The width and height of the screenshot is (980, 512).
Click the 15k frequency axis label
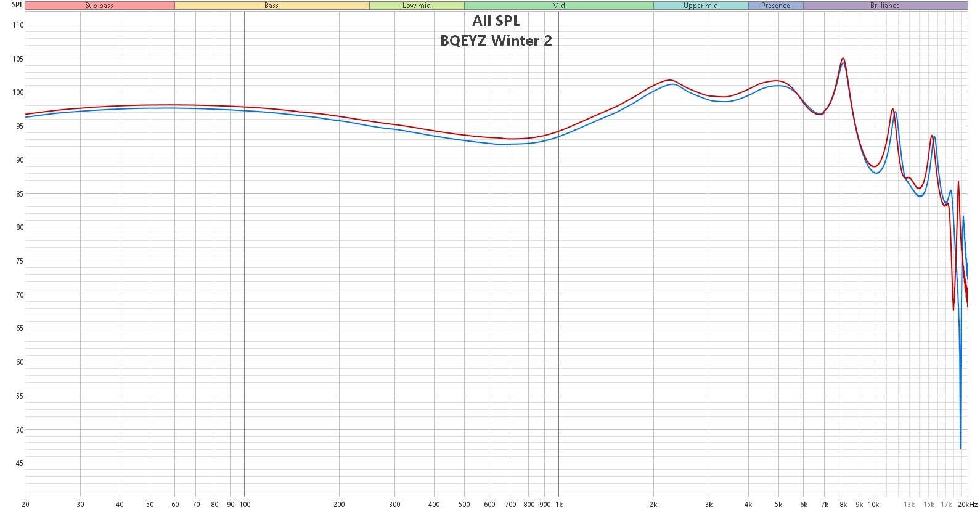[929, 505]
